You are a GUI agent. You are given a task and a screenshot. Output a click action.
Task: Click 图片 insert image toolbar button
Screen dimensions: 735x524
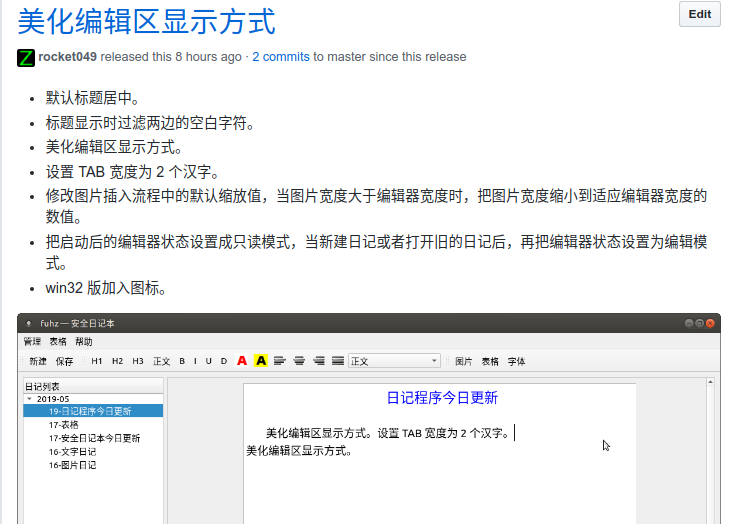coord(464,361)
